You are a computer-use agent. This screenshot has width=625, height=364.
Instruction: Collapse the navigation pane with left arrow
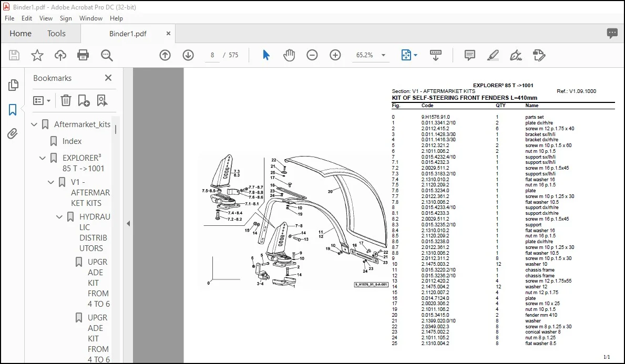pyautogui.click(x=128, y=223)
